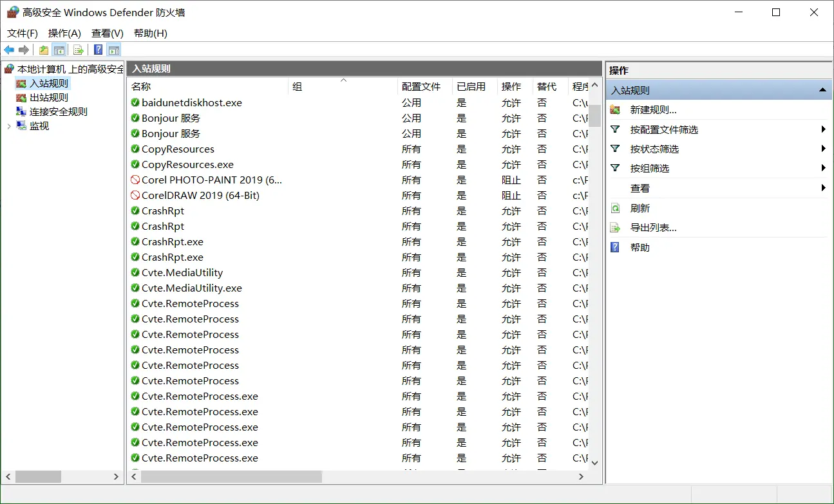Click the funnel icon beside 按组筛选
834x504 pixels.
tap(615, 168)
